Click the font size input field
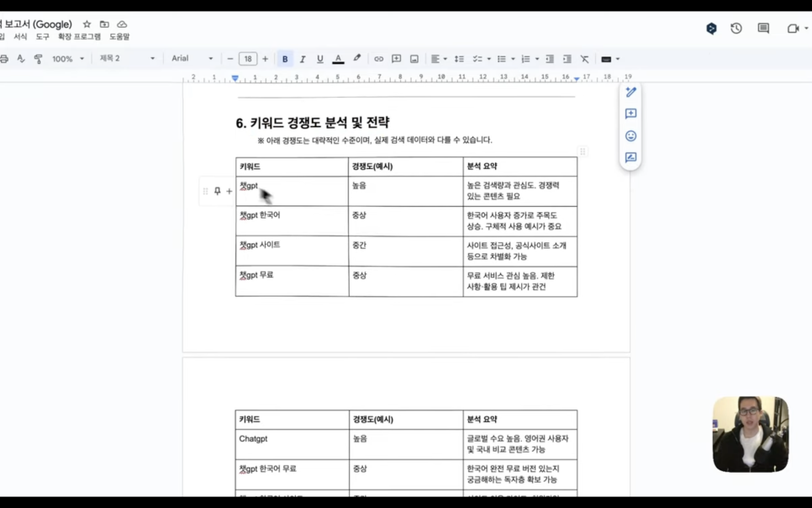 [247, 59]
